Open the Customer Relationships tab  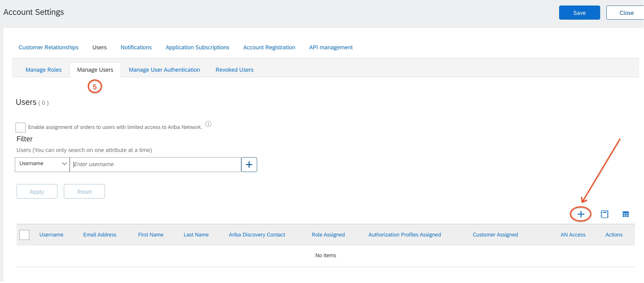point(48,47)
